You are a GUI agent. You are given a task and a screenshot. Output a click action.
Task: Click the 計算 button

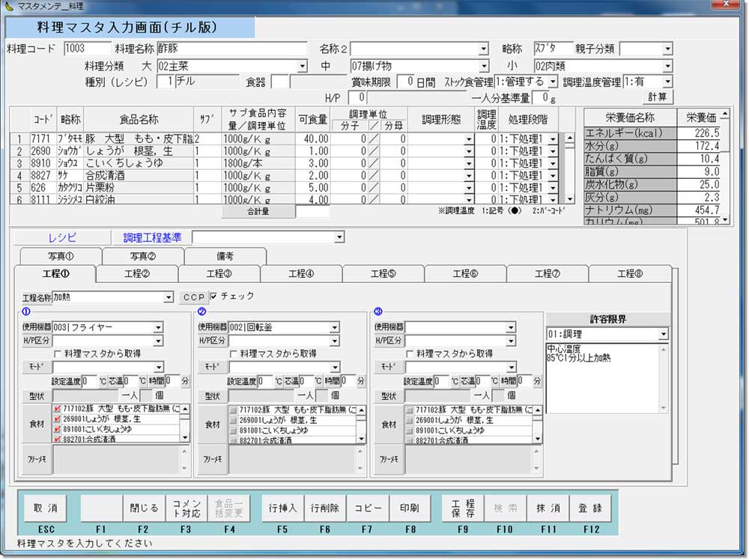[657, 97]
